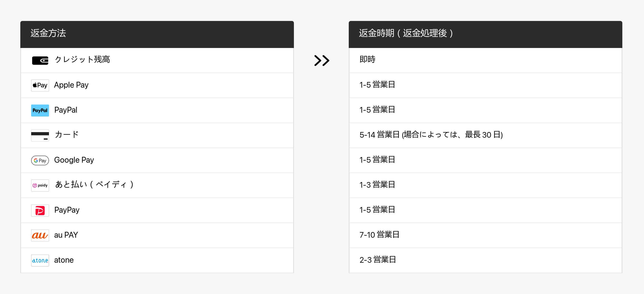Viewport: 644px width, 294px height.
Task: Click the Paidy logo icon
Action: click(40, 185)
